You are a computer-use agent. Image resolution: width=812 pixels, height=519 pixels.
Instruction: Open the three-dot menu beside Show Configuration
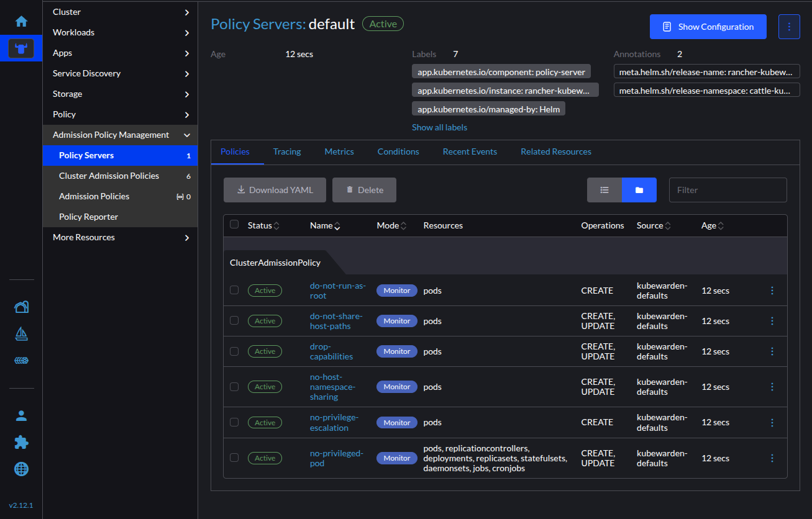click(x=789, y=26)
